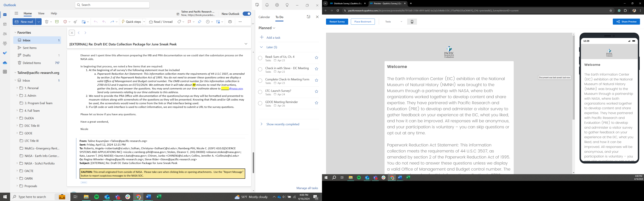Switch to the Calendar pane tab

point(264,17)
